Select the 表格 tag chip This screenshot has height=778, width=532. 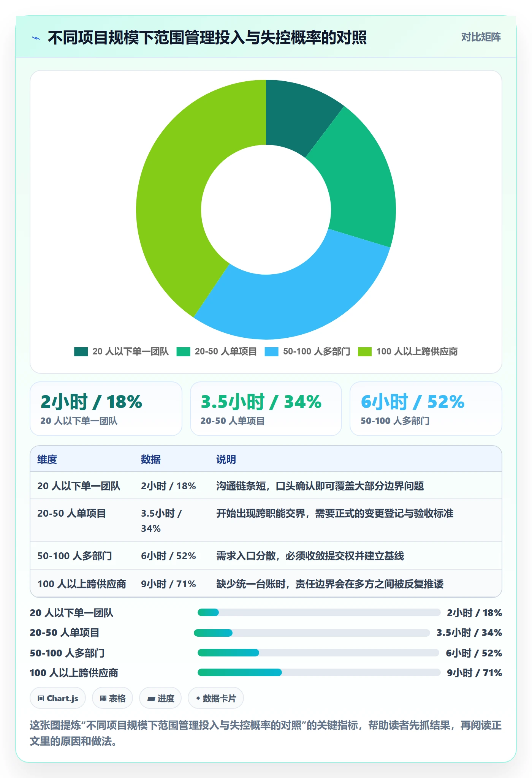(112, 698)
